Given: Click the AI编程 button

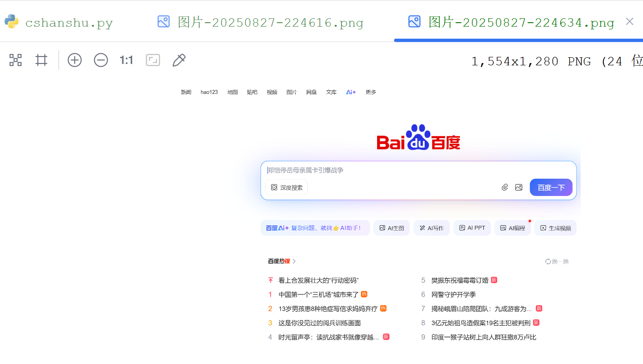Looking at the screenshot, I should tap(513, 228).
